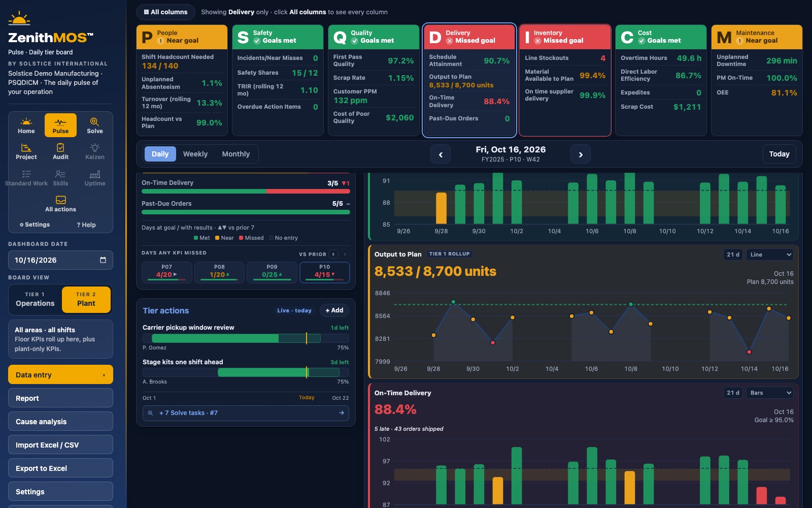This screenshot has width=812, height=508.
Task: Open the Kaizen lightbulb icon
Action: coord(95,151)
